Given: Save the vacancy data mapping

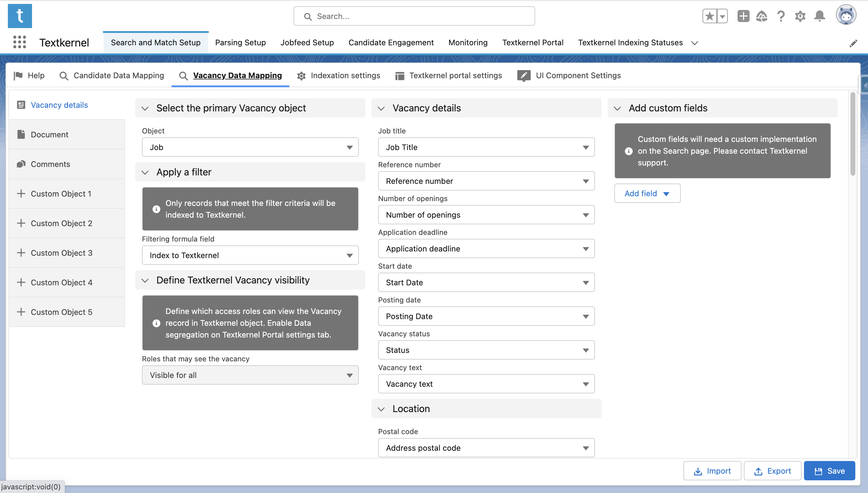Looking at the screenshot, I should [829, 471].
